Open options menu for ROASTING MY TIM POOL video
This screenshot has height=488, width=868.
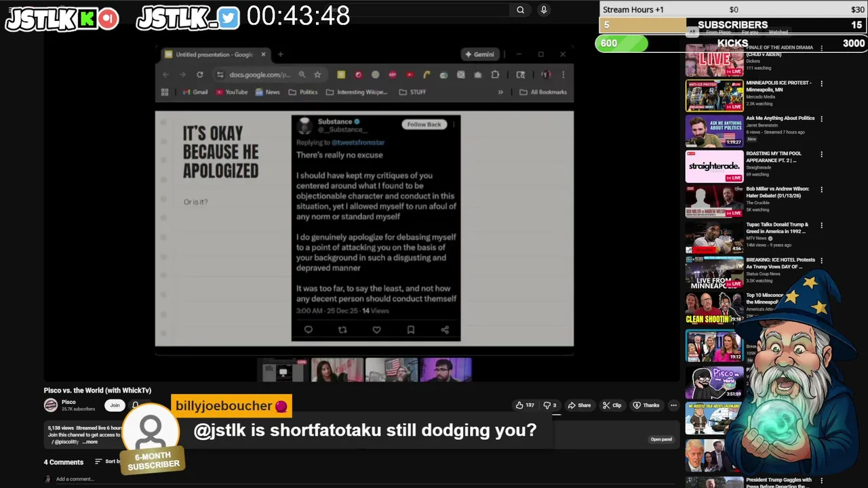(x=821, y=155)
